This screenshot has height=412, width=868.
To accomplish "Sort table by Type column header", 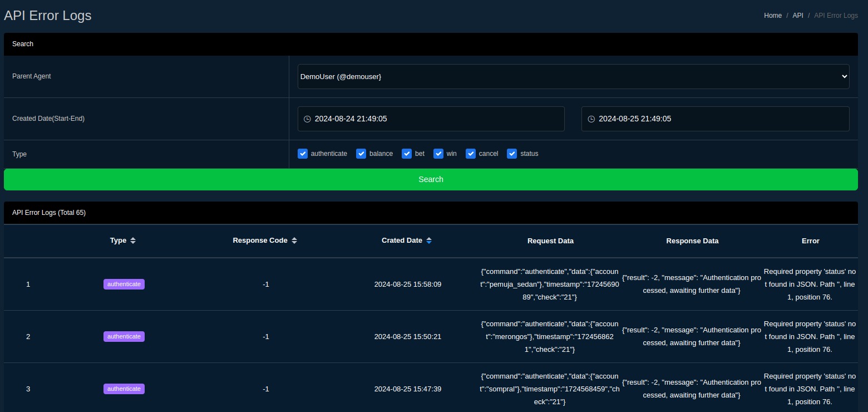I will pyautogui.click(x=118, y=241).
